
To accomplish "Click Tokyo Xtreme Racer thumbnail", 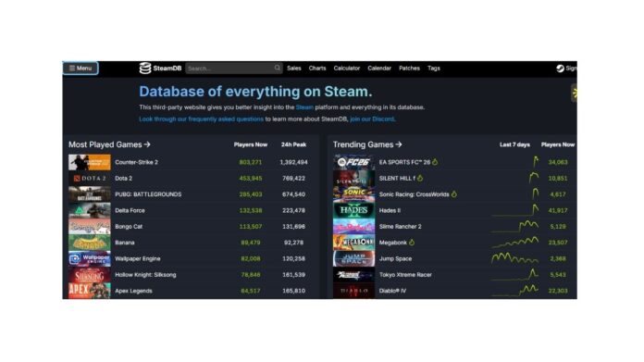I will tap(353, 274).
